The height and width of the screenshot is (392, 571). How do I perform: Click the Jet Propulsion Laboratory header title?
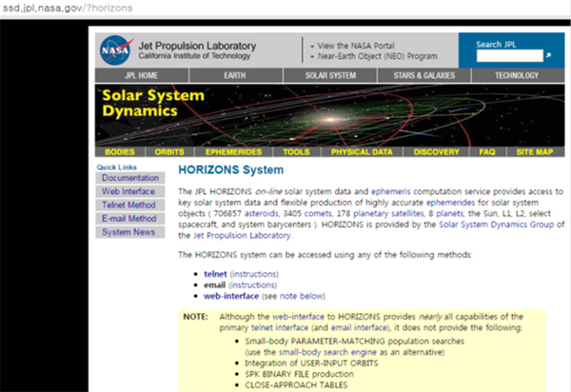[197, 46]
